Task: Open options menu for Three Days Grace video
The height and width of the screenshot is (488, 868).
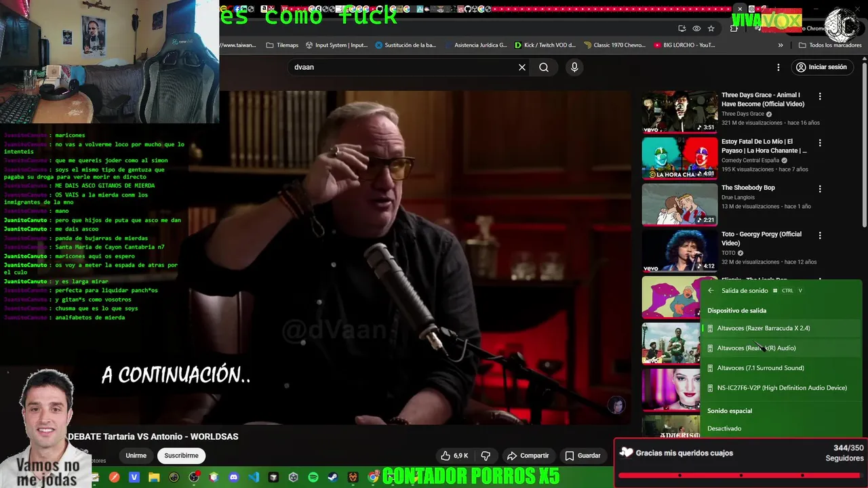Action: (820, 96)
